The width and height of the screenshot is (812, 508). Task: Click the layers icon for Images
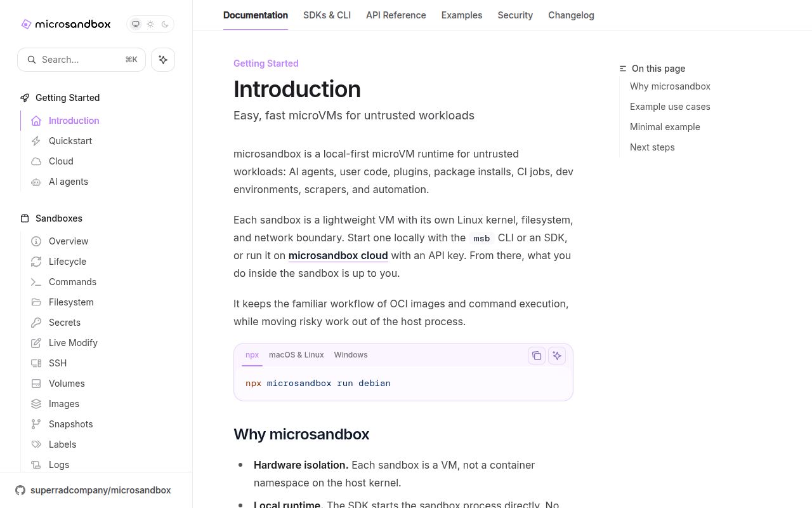36,404
